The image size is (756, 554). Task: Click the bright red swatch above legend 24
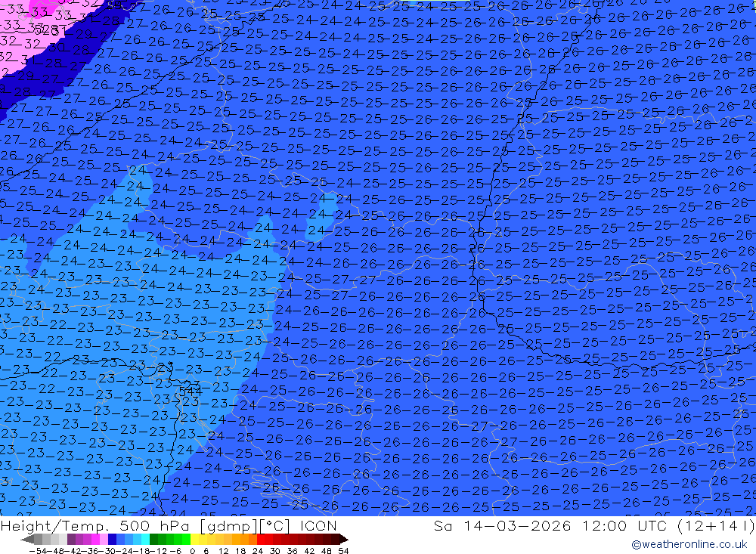[261, 540]
